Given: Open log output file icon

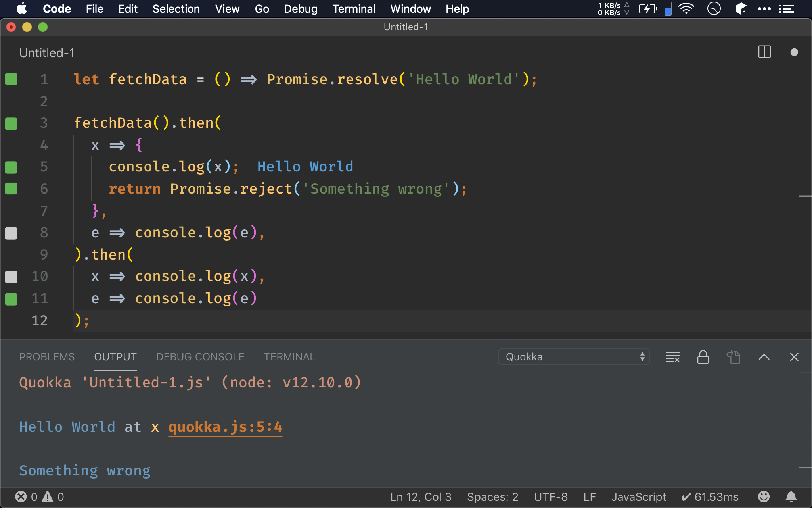Looking at the screenshot, I should [x=733, y=357].
